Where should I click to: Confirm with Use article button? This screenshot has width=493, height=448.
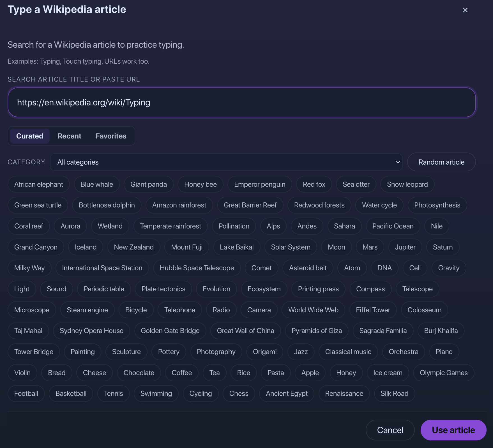pos(453,430)
